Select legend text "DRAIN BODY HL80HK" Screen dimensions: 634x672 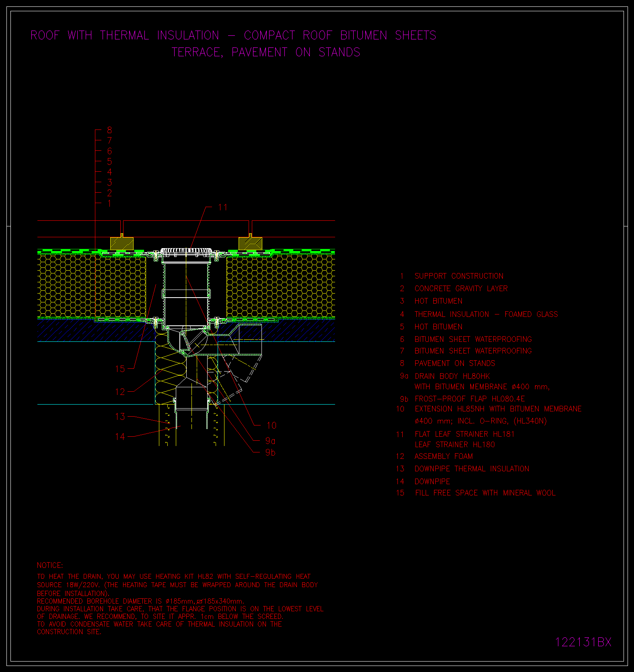[452, 376]
